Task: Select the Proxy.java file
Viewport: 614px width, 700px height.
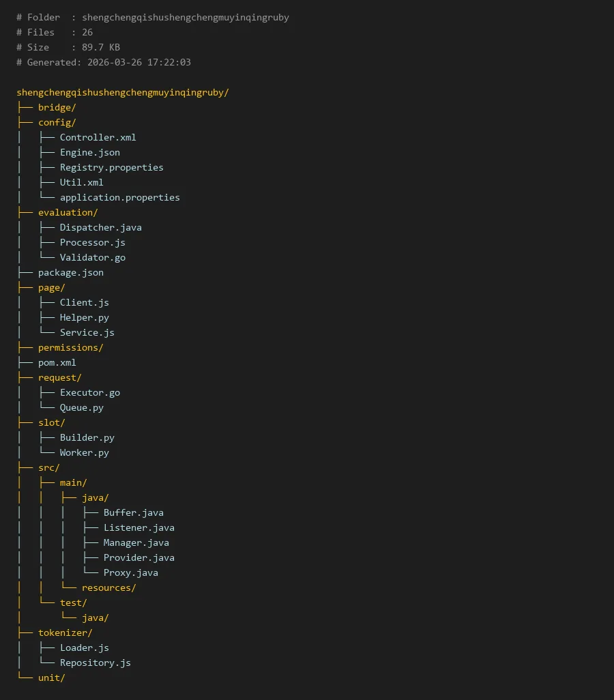Action: tap(130, 572)
